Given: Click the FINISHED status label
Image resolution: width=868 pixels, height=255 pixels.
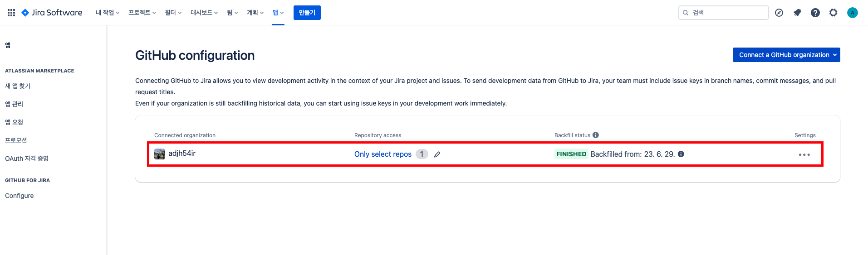Looking at the screenshot, I should click(571, 154).
